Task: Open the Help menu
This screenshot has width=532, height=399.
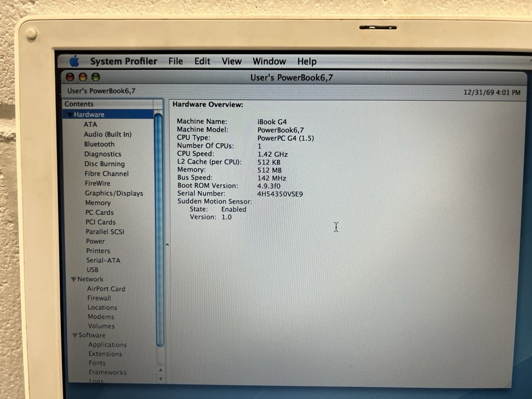Action: tap(306, 61)
